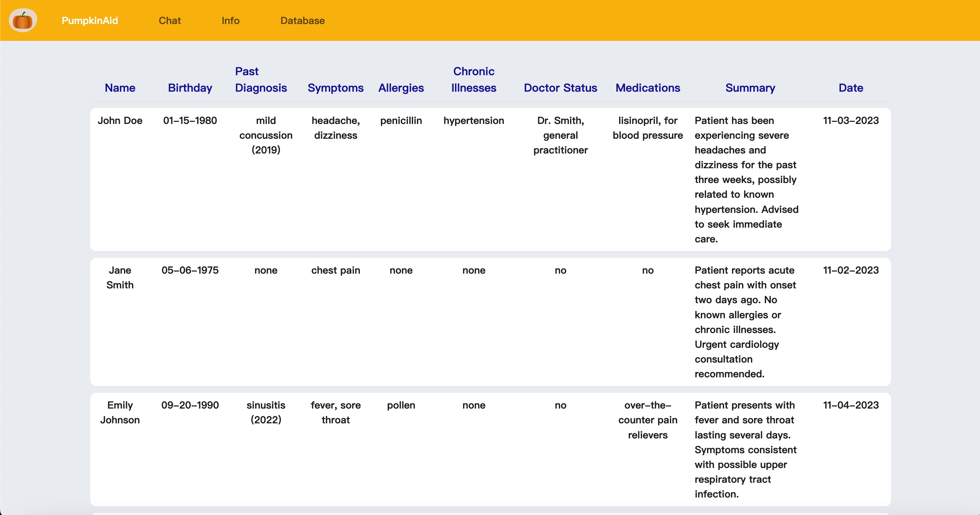The height and width of the screenshot is (515, 980).
Task: Select the Emily Johnson patient name
Action: pyautogui.click(x=120, y=412)
